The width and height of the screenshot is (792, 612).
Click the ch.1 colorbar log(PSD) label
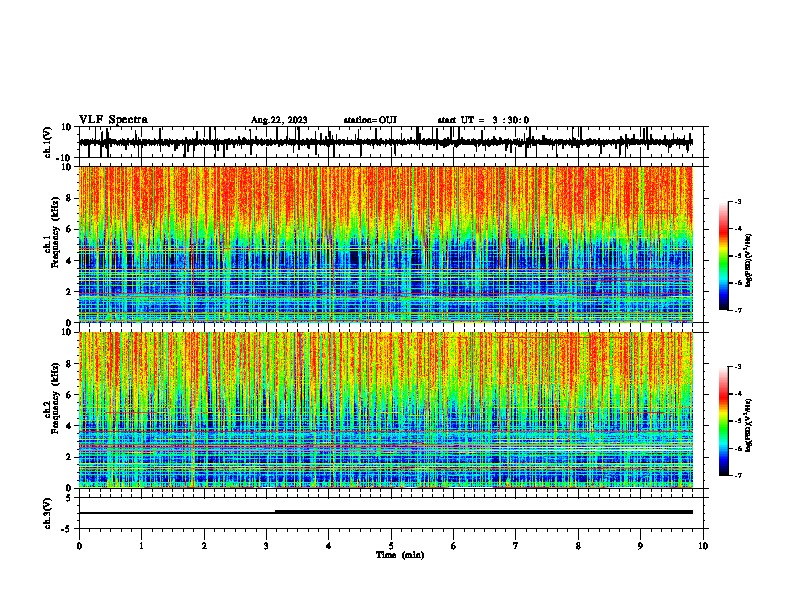pyautogui.click(x=748, y=261)
